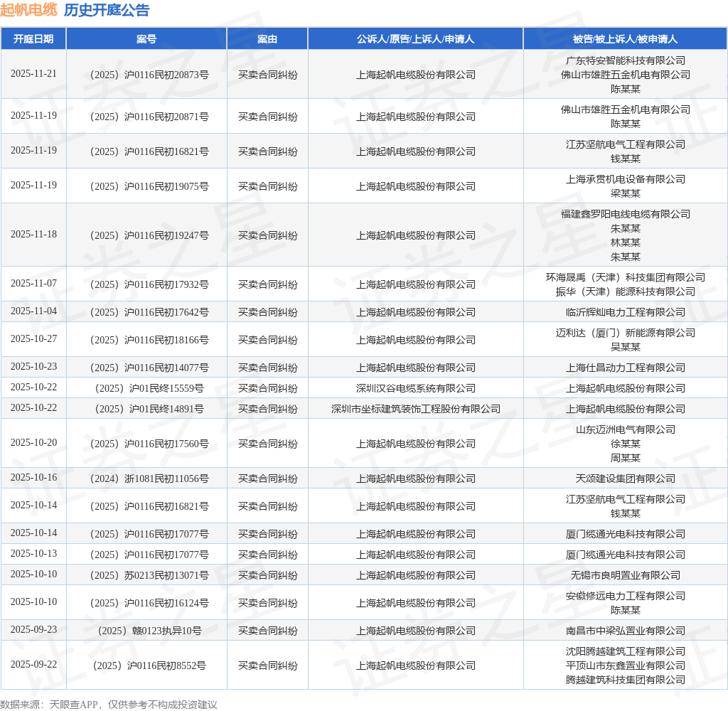Click the 案号 column header
728x711 pixels.
coord(146,39)
